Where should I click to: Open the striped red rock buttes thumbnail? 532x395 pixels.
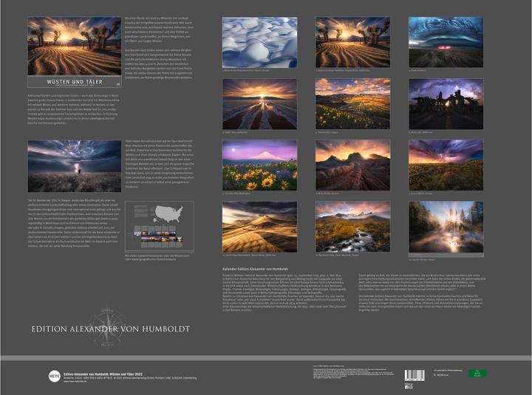pos(353,165)
